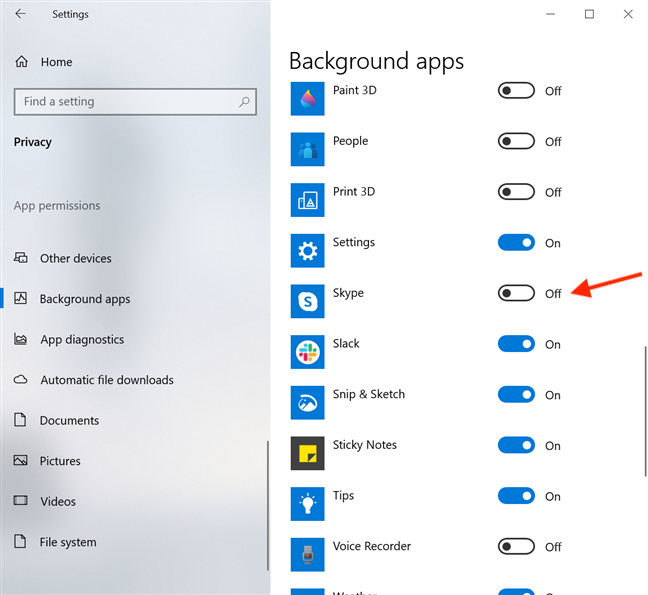The width and height of the screenshot is (648, 595).
Task: Click the Snip & Sketch app icon
Action: click(307, 402)
